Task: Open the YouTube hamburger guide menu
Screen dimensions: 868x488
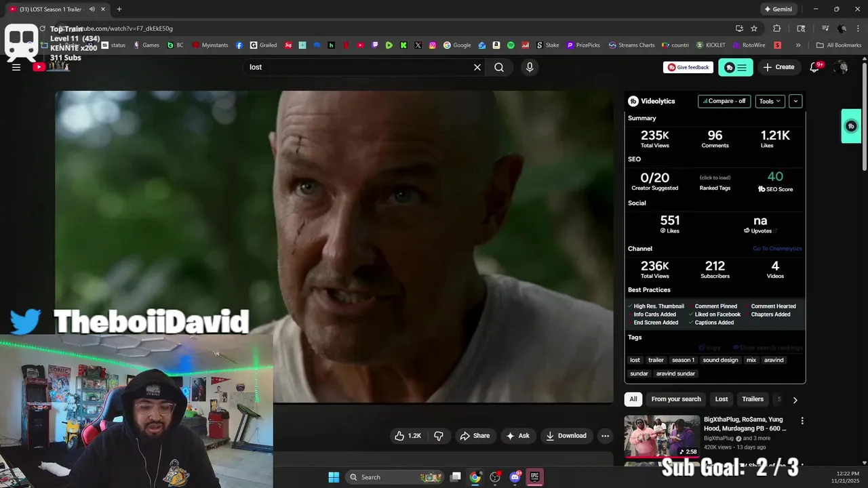Action: pyautogui.click(x=16, y=67)
